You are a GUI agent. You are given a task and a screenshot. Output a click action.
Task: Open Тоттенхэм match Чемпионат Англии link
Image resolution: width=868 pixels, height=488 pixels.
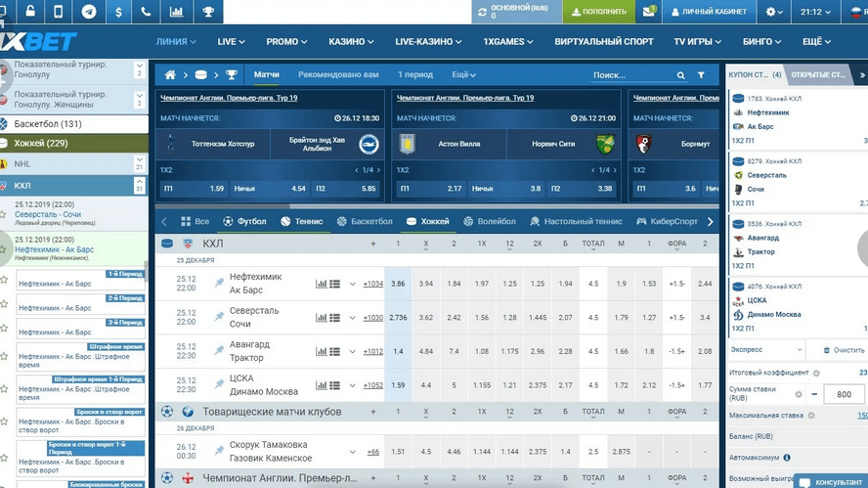tap(229, 98)
